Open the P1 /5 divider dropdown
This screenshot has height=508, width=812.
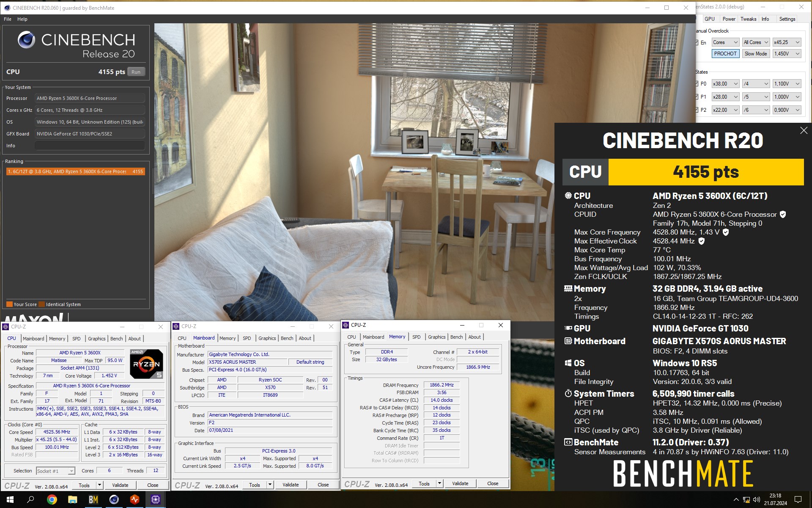coord(756,97)
